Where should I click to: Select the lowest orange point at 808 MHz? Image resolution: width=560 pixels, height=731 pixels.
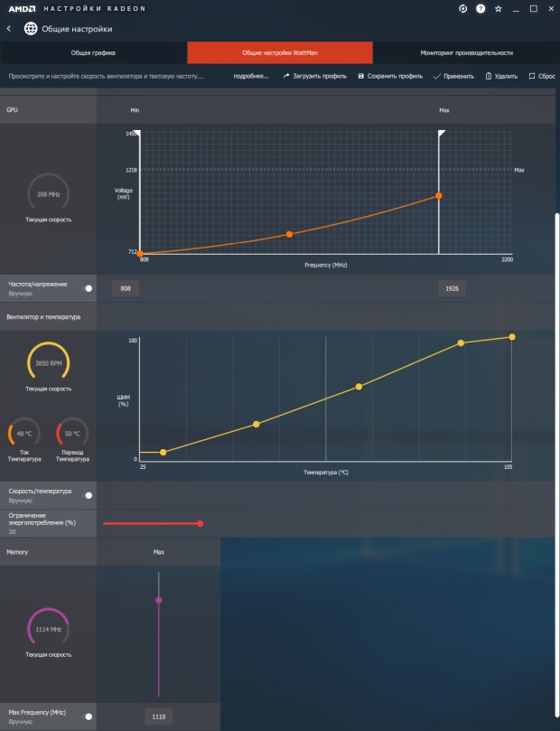(x=140, y=254)
